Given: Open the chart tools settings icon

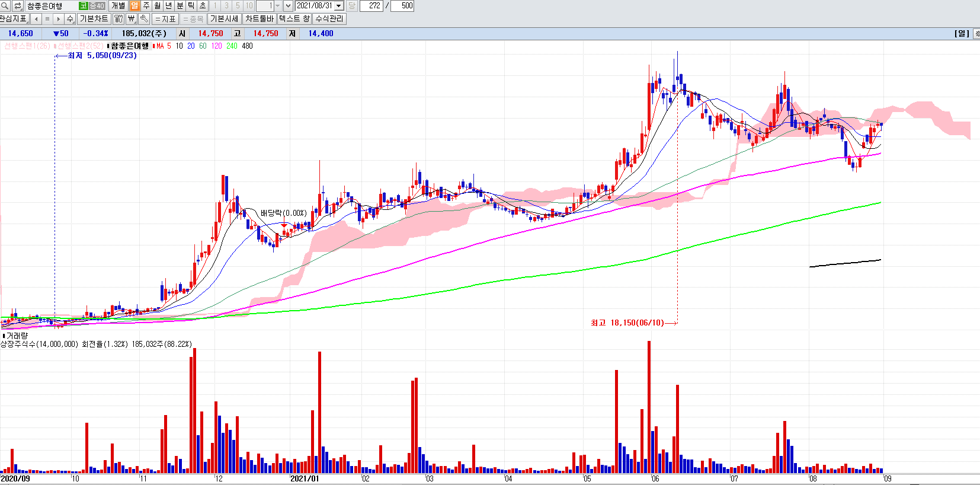Looking at the screenshot, I should pos(119,18).
